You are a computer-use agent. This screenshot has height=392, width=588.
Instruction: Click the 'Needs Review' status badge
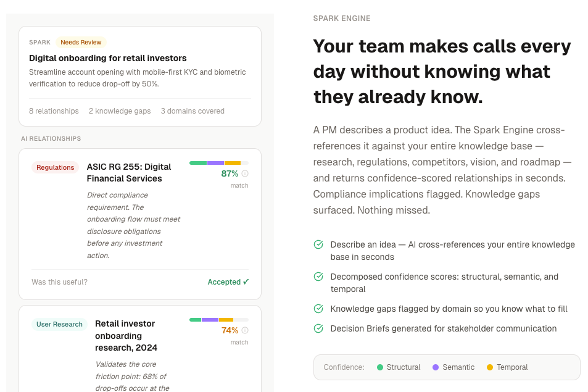81,43
